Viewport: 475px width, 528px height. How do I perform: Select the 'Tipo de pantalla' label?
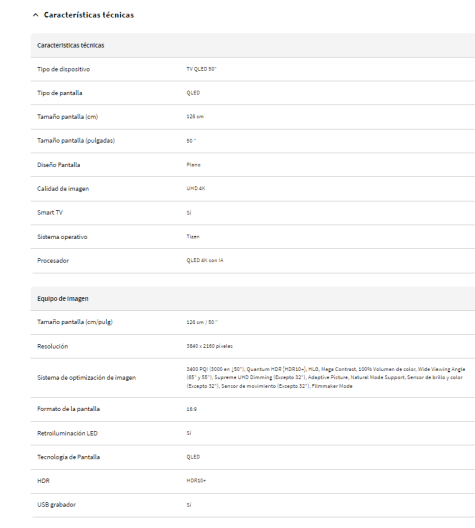(x=60, y=93)
